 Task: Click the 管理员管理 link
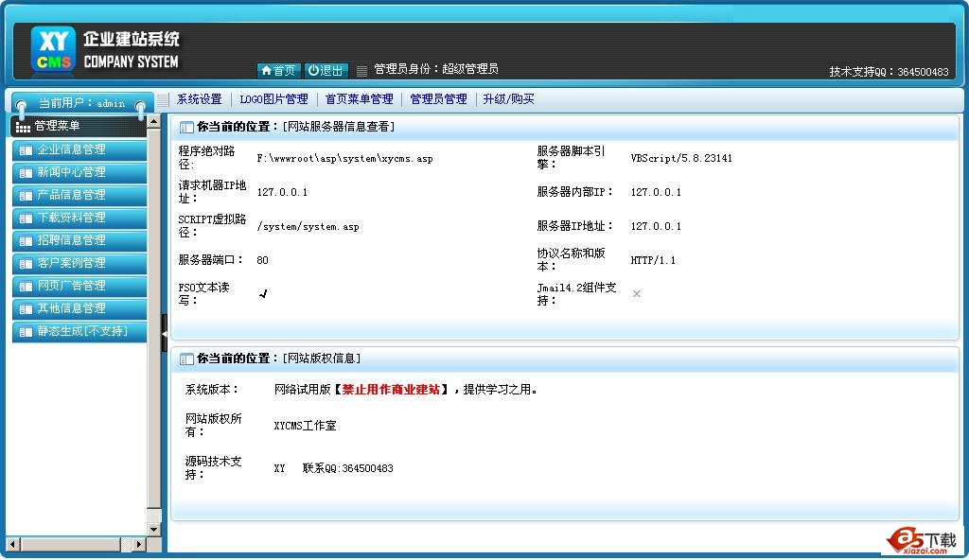438,99
